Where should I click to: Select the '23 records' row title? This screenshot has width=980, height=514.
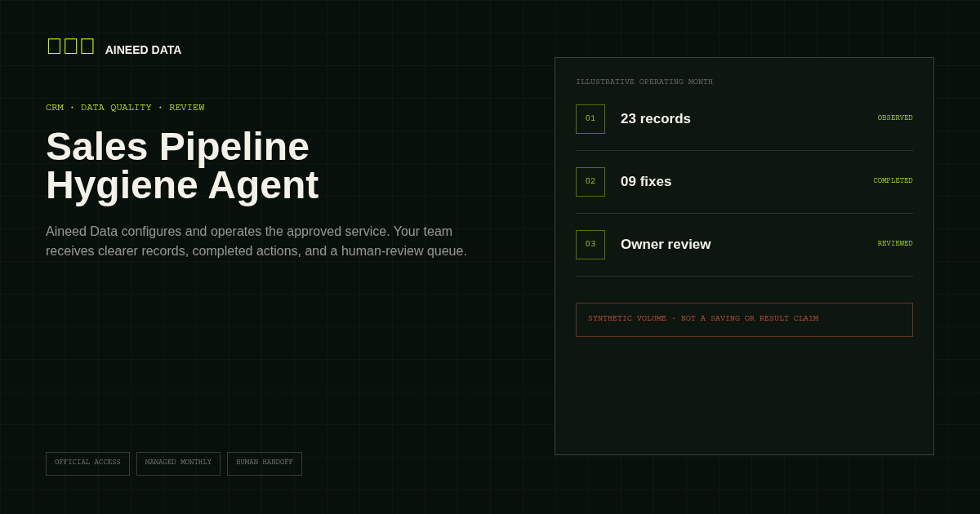coord(656,119)
